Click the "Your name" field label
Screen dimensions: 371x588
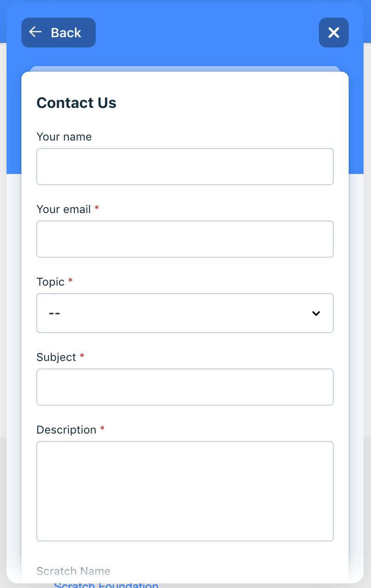click(x=64, y=137)
